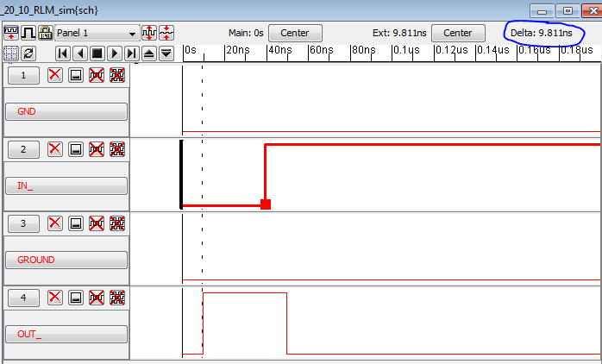Click the 0.1us mark on time ruler

pos(406,50)
